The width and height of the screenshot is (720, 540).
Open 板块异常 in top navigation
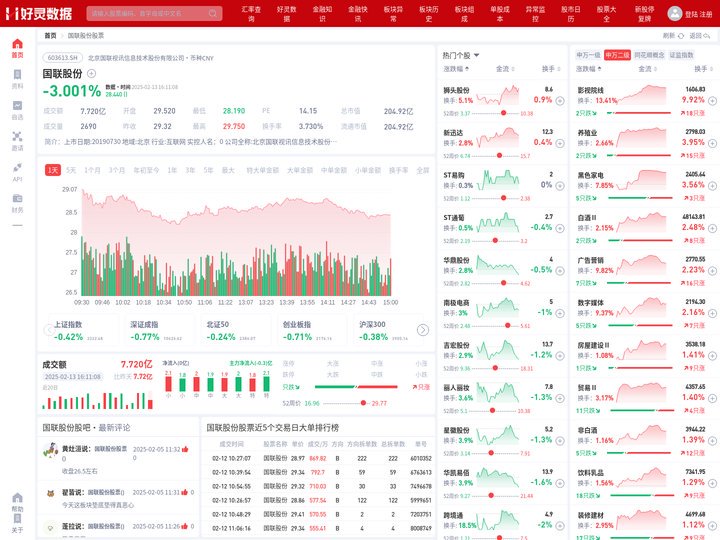pyautogui.click(x=394, y=14)
